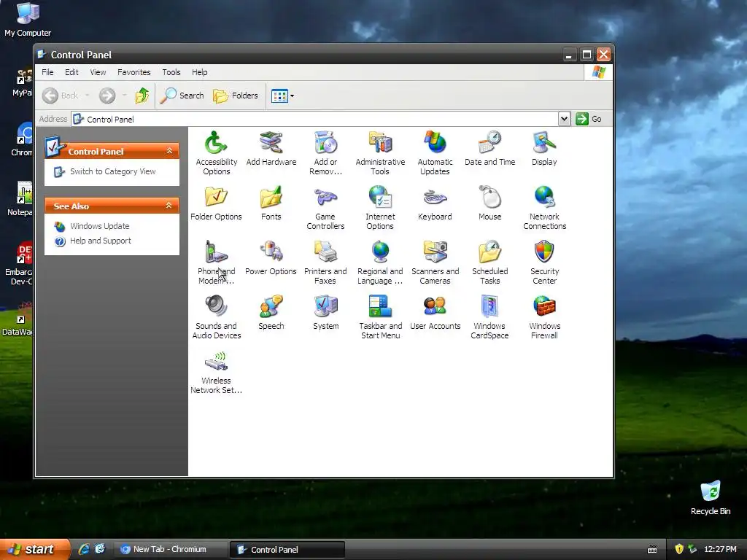Click Control Panel taskbar button
Screen dimensions: 747x560
(287, 550)
